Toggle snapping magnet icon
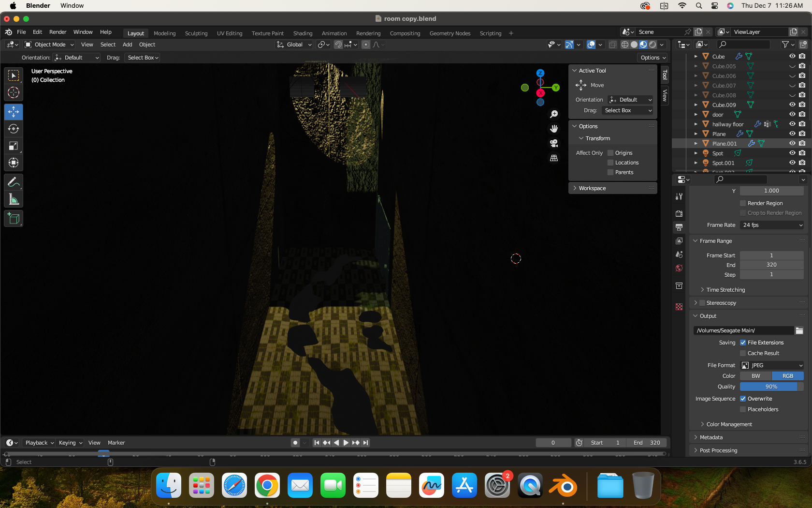This screenshot has height=508, width=812. click(x=338, y=45)
